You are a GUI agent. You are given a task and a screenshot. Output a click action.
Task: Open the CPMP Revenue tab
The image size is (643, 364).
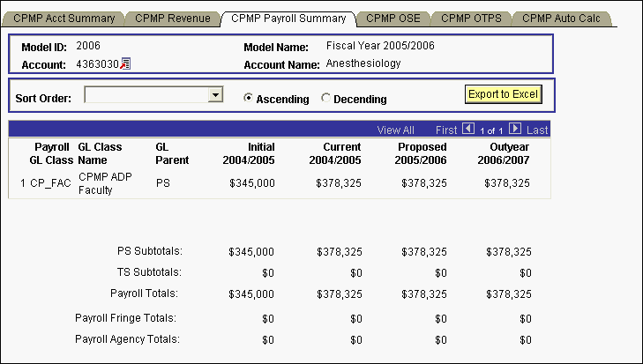click(x=174, y=18)
